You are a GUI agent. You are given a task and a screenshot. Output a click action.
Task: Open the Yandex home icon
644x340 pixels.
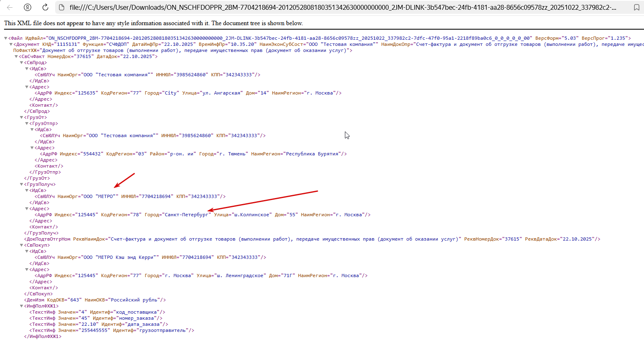click(x=28, y=7)
